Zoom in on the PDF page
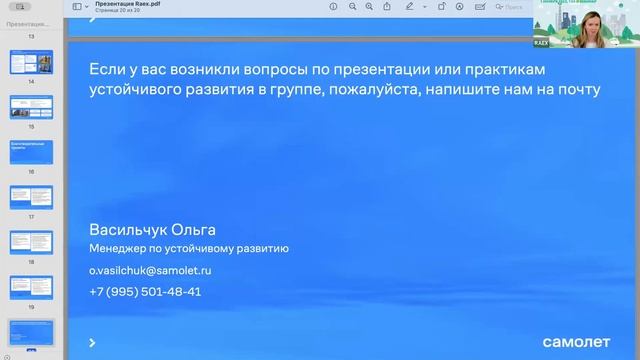The width and height of the screenshot is (640, 360). coord(369,7)
